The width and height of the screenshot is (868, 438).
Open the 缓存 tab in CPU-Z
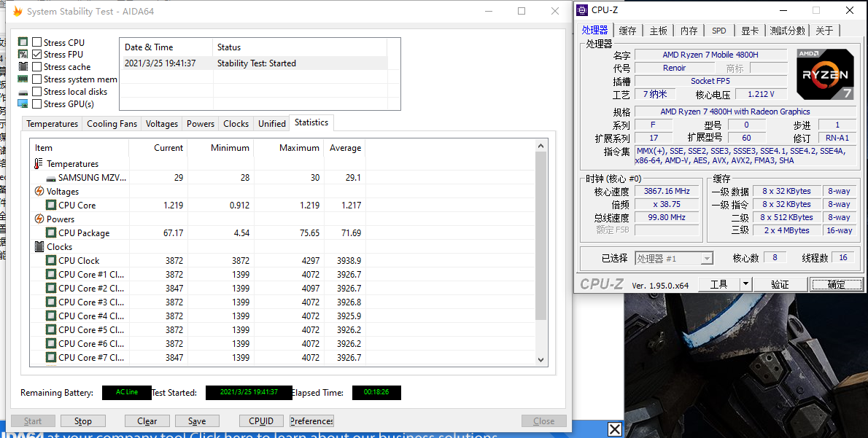coord(627,30)
